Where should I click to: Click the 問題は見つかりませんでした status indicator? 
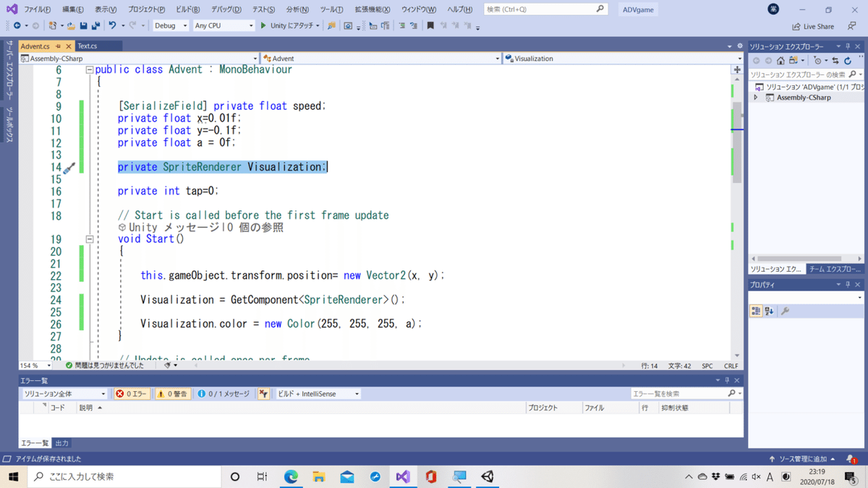104,366
